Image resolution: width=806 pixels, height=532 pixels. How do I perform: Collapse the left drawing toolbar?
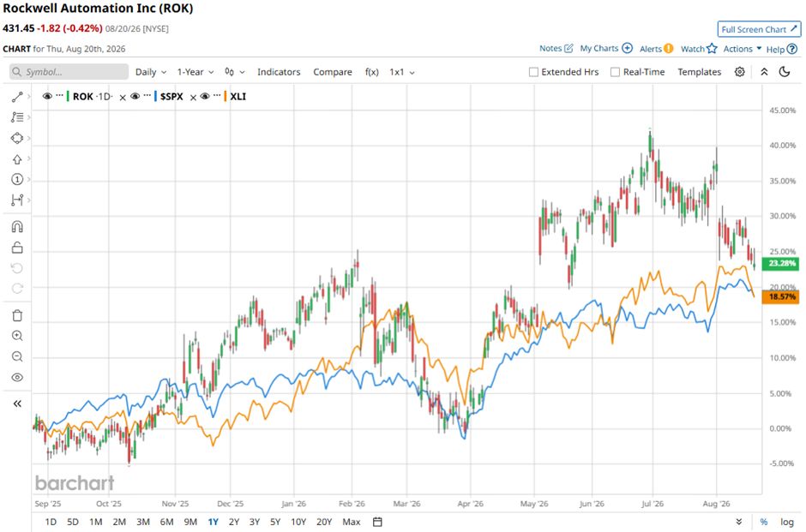(x=17, y=403)
